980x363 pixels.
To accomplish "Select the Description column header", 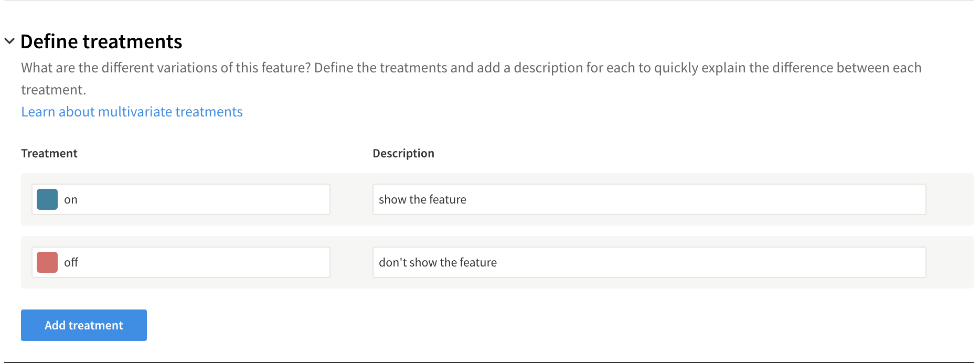I will 403,153.
